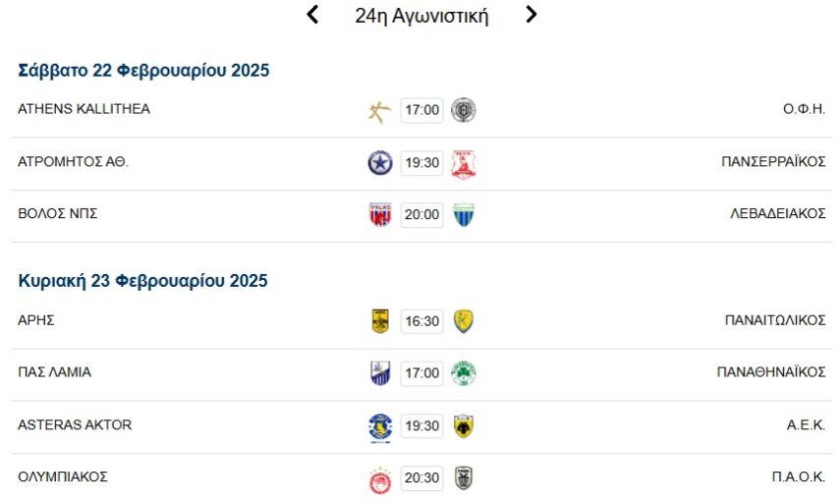Click the Athens Kallithea team logo
The height and width of the screenshot is (504, 840).
(379, 111)
